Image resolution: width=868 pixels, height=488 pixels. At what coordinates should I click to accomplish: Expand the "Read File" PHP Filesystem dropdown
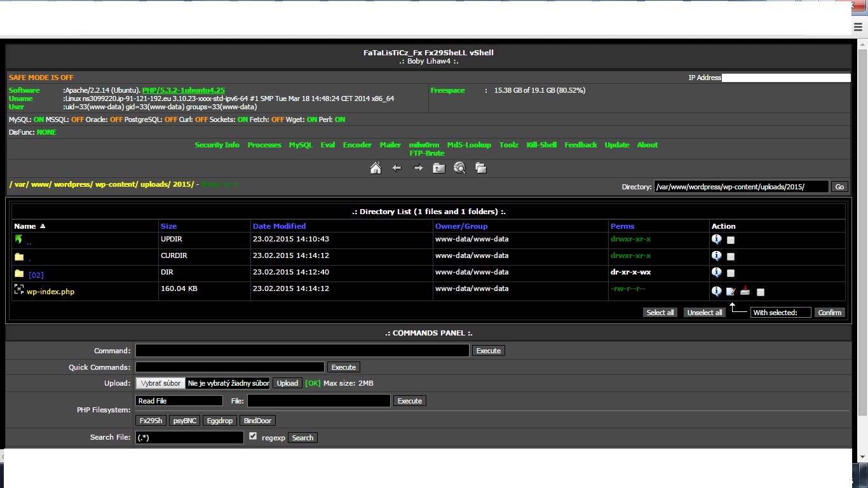(179, 401)
